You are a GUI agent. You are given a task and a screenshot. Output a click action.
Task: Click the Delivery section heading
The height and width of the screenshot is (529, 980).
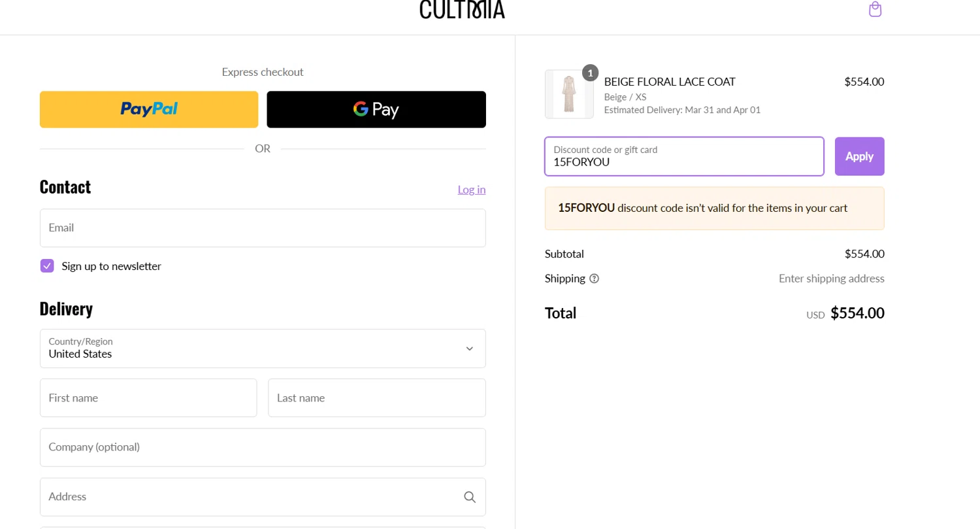pyautogui.click(x=66, y=309)
